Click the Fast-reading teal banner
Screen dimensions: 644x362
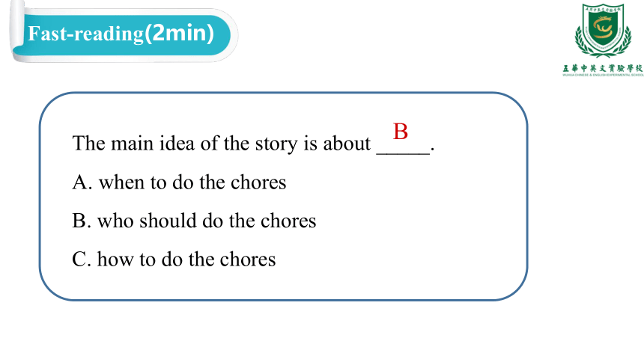tap(124, 34)
